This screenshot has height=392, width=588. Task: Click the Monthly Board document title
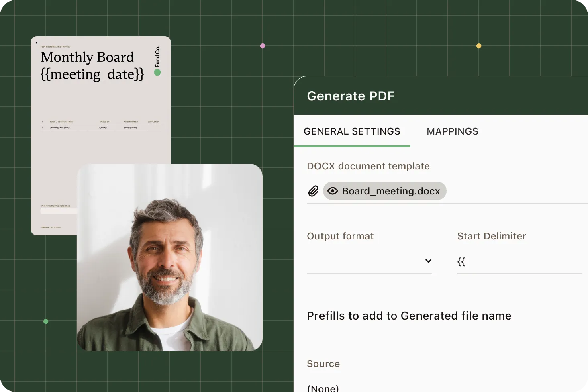87,57
